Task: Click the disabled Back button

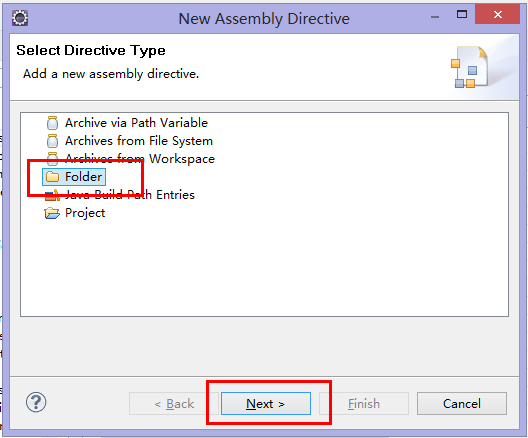Action: [x=174, y=403]
